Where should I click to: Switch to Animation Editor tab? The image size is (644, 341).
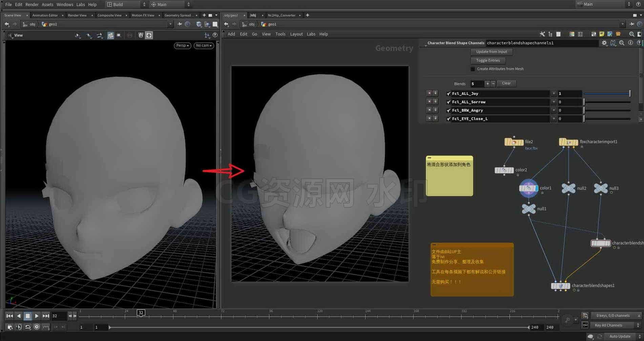tap(45, 15)
